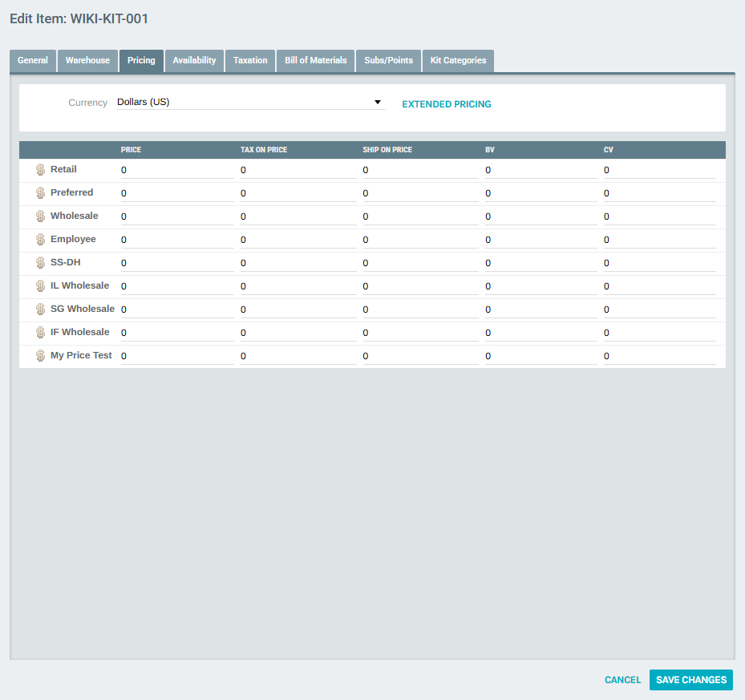Select the Taxation tab
The image size is (745, 700).
[x=250, y=61]
